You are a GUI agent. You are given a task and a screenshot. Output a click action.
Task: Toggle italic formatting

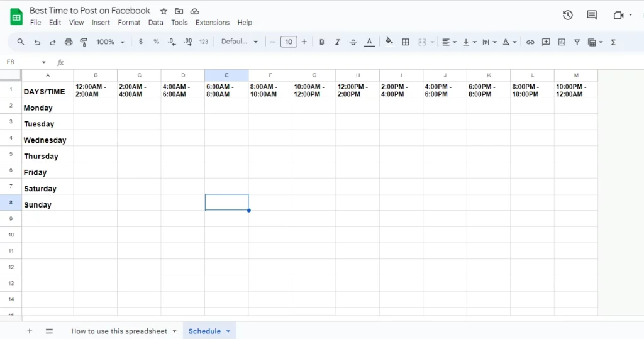coord(337,42)
